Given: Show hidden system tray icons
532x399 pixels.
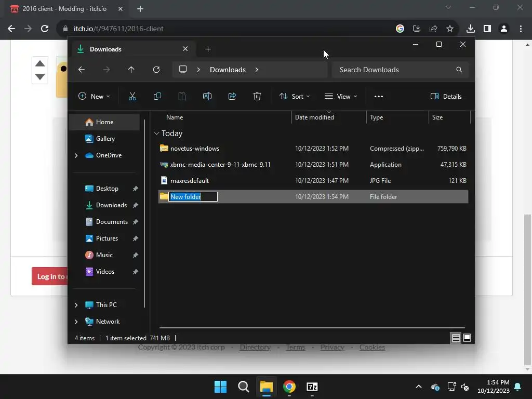Looking at the screenshot, I should click(x=419, y=387).
